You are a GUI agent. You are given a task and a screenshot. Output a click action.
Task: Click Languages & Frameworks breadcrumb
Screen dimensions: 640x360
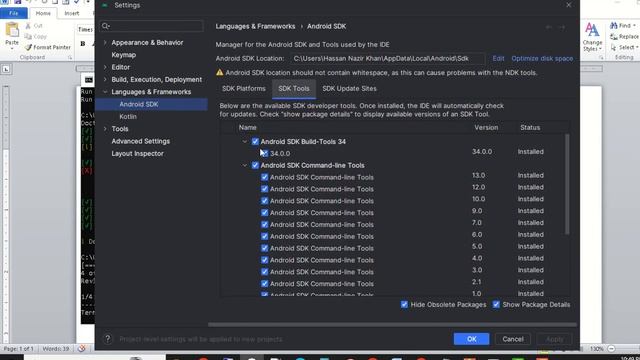point(255,26)
